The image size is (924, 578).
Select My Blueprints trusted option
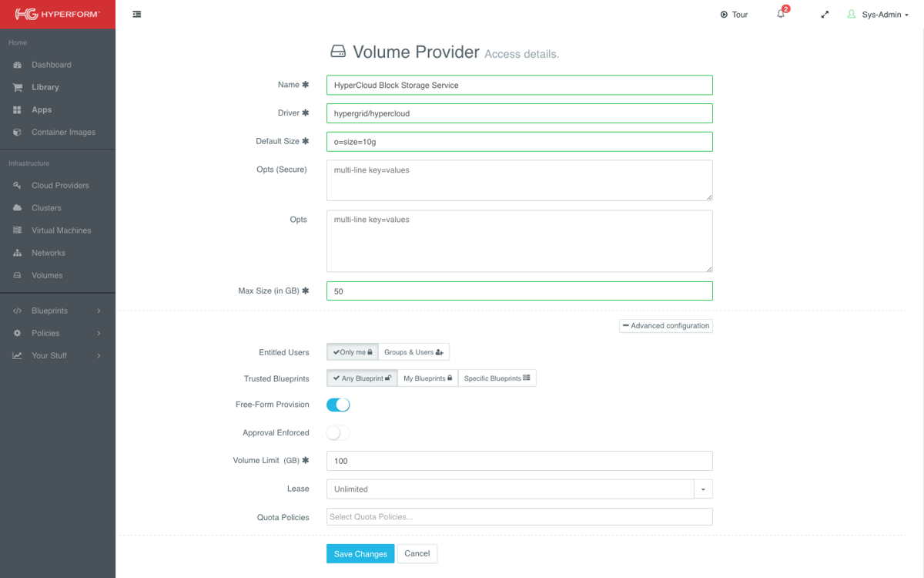click(x=427, y=378)
